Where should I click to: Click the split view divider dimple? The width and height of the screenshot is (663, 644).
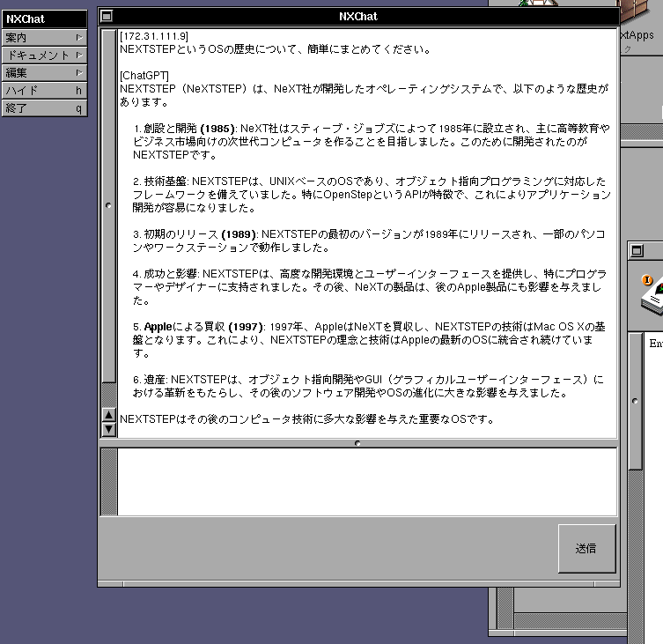point(357,443)
